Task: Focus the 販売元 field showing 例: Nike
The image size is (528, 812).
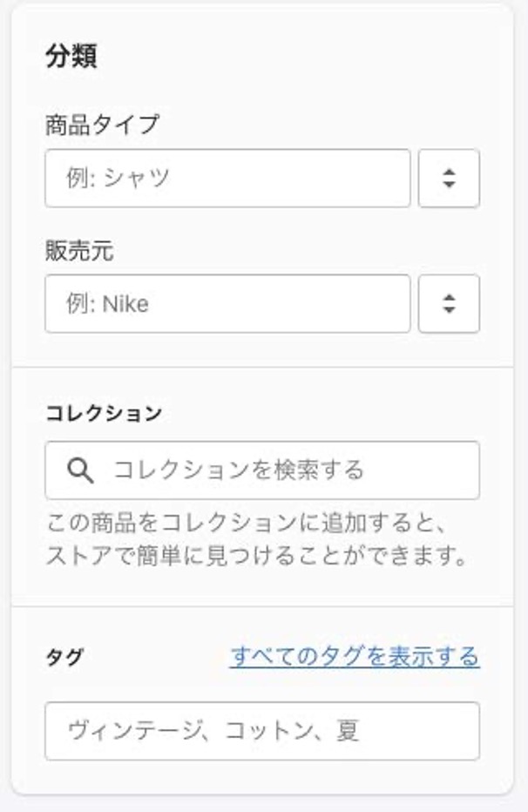Action: (227, 304)
